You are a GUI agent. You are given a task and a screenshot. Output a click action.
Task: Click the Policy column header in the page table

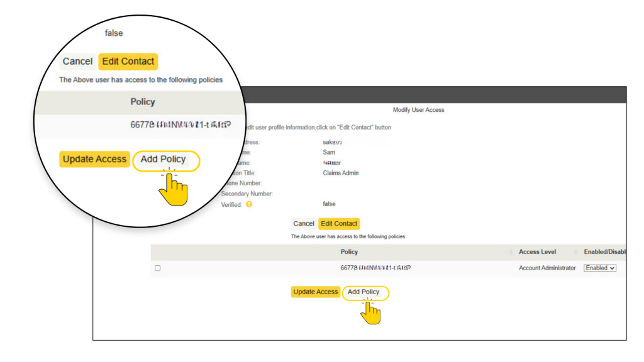point(349,252)
